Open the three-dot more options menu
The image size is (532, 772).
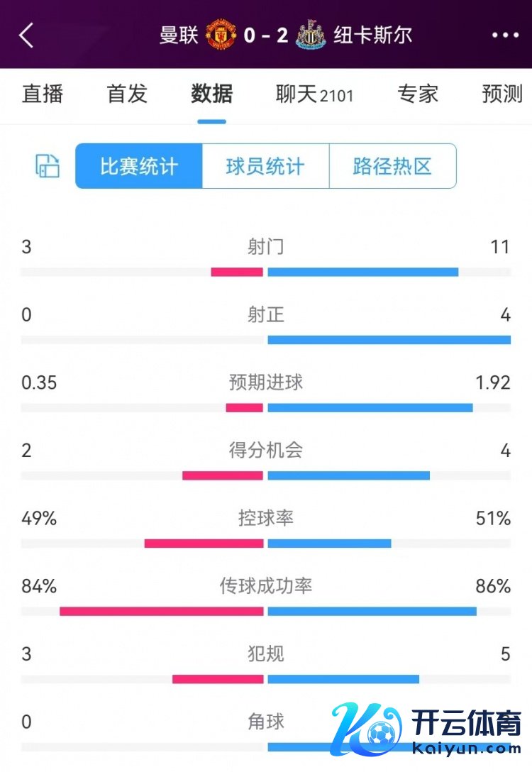(505, 35)
